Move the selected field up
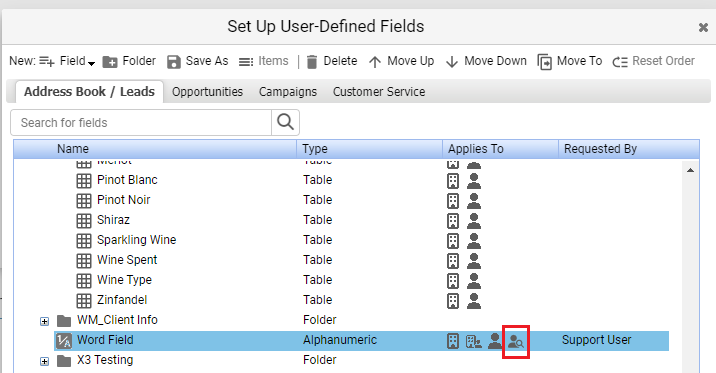This screenshot has width=716, height=373. 401,61
